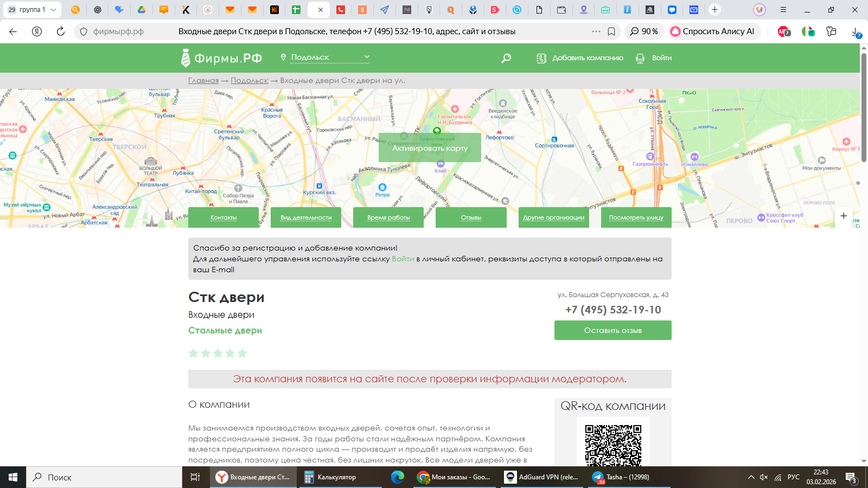Click the phone number +7 (495) 532-19-10
This screenshot has height=488, width=868.
click(x=613, y=310)
